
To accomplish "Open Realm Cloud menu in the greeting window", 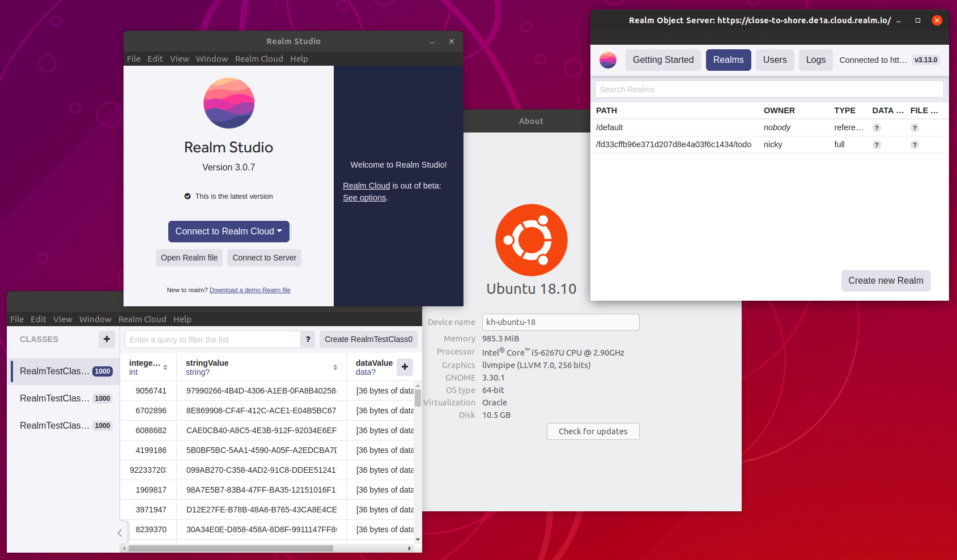I will (259, 59).
